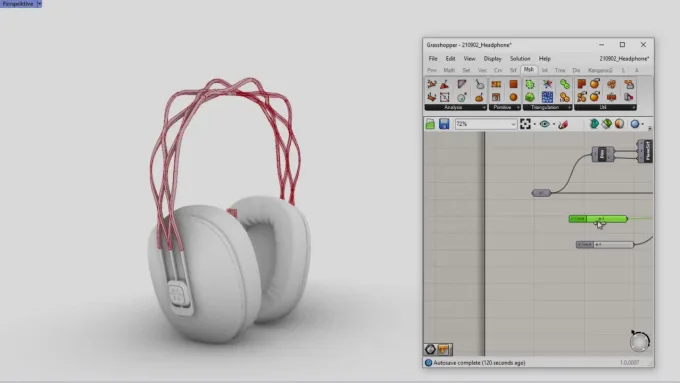Disable preview with the teal no-preview icon
680x383 pixels.
coord(594,124)
